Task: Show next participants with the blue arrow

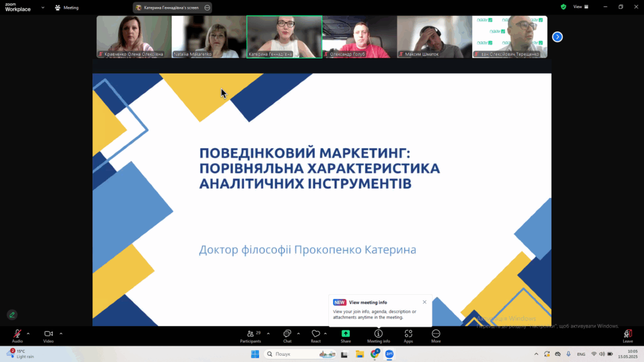Action: click(x=557, y=37)
